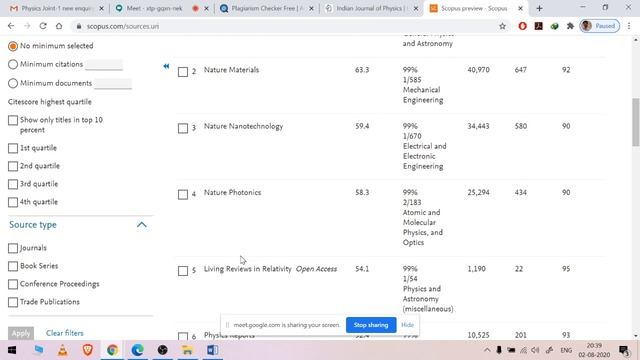Viewport: 640px width, 360px height.
Task: Collapse the filter panel with double-arrow icon
Action: [x=166, y=66]
